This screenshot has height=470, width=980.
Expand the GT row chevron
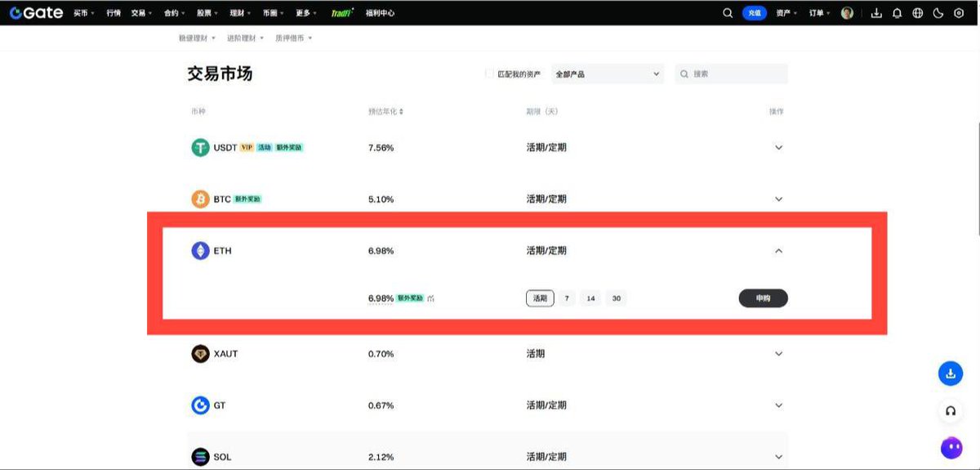pos(778,405)
